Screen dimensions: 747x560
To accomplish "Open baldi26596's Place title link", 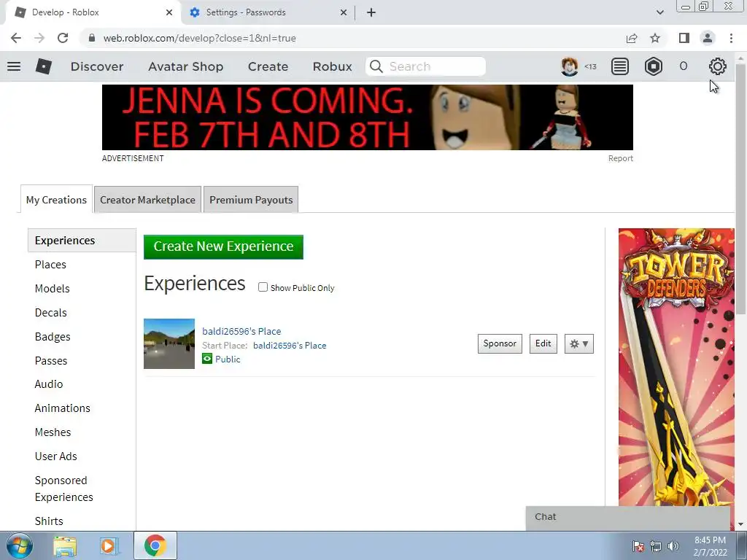I will [241, 331].
